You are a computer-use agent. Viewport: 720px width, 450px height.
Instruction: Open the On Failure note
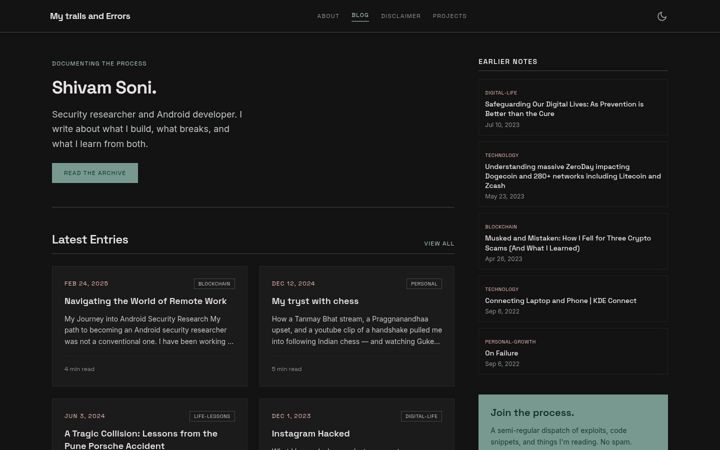tap(501, 353)
